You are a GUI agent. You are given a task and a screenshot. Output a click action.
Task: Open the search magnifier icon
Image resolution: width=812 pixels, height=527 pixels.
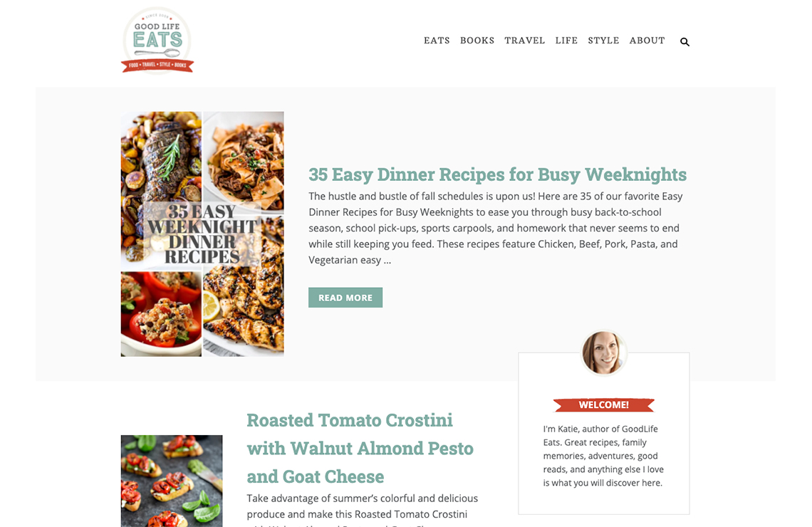(x=685, y=42)
